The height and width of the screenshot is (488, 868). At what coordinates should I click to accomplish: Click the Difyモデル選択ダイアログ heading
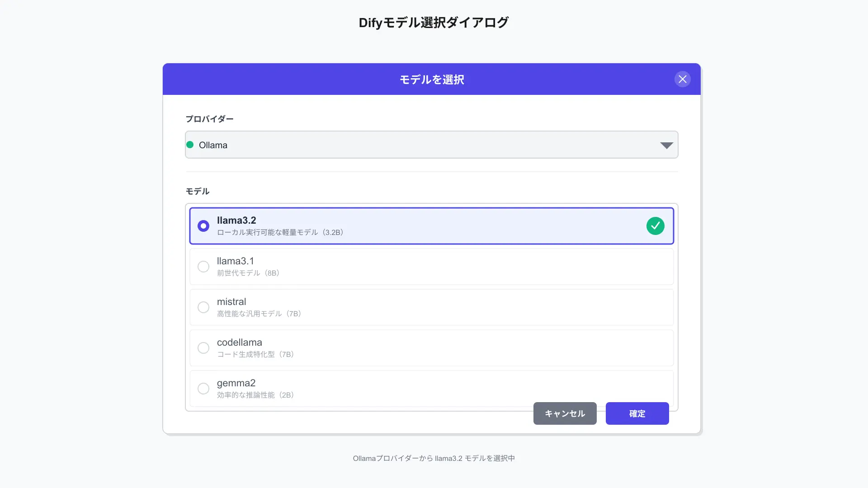(434, 23)
